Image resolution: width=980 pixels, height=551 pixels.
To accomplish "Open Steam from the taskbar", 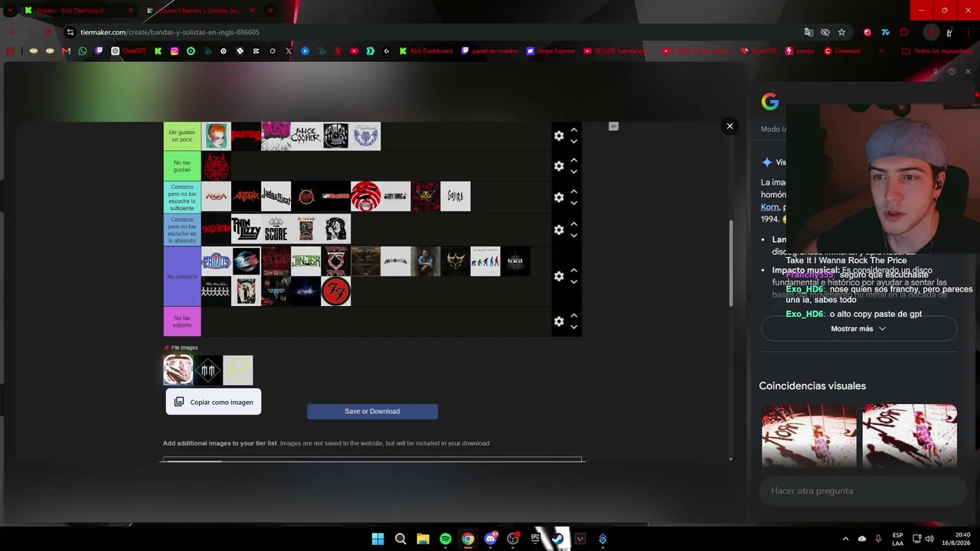I will click(x=558, y=539).
